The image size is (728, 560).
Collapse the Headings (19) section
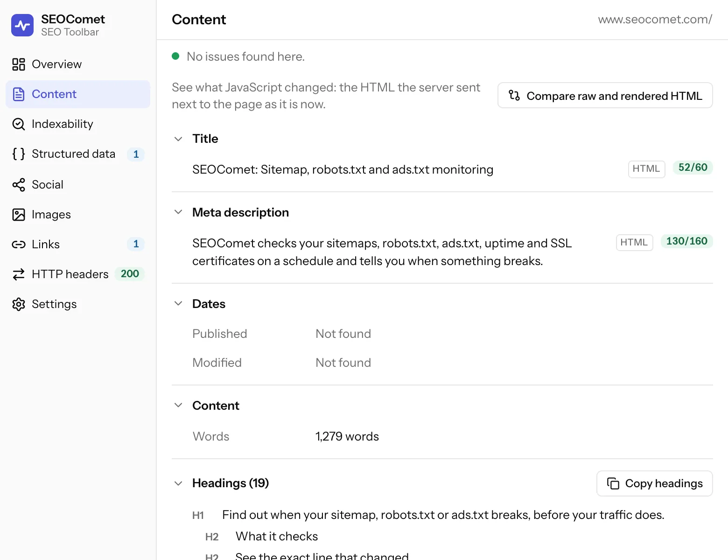tap(178, 483)
